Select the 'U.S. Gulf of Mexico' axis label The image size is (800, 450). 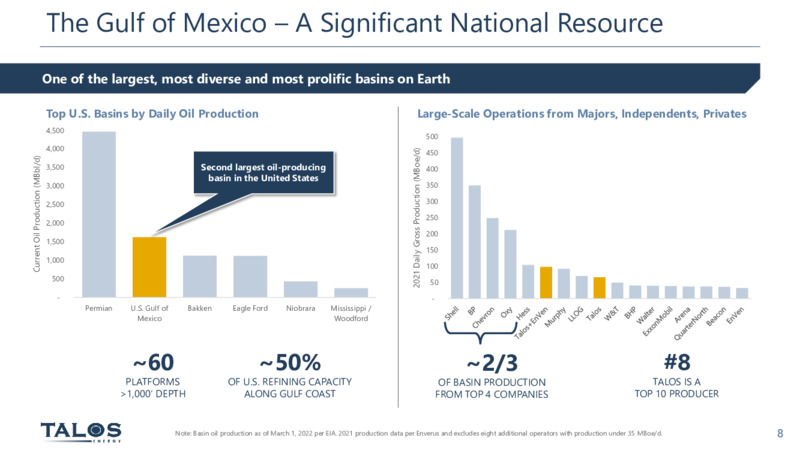[149, 313]
